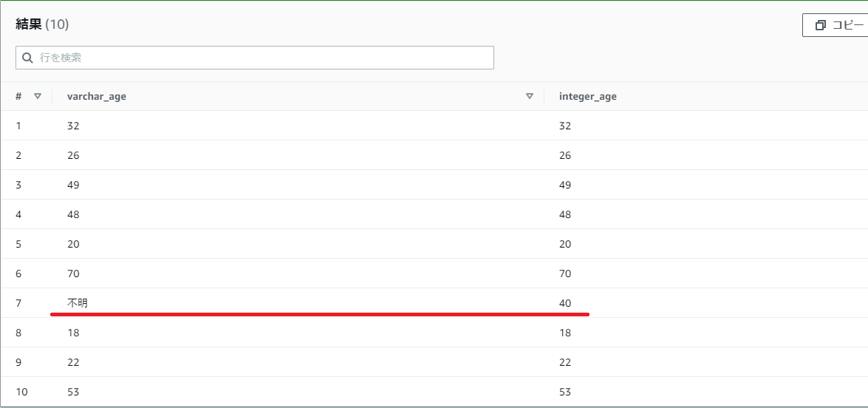Screen dimensions: 868x408
Task: Select the varchar_age value 18 in row 8
Action: tap(73, 333)
